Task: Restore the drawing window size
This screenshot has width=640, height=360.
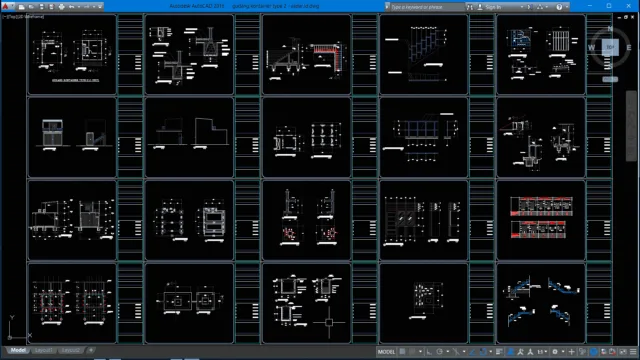Action: click(x=626, y=17)
